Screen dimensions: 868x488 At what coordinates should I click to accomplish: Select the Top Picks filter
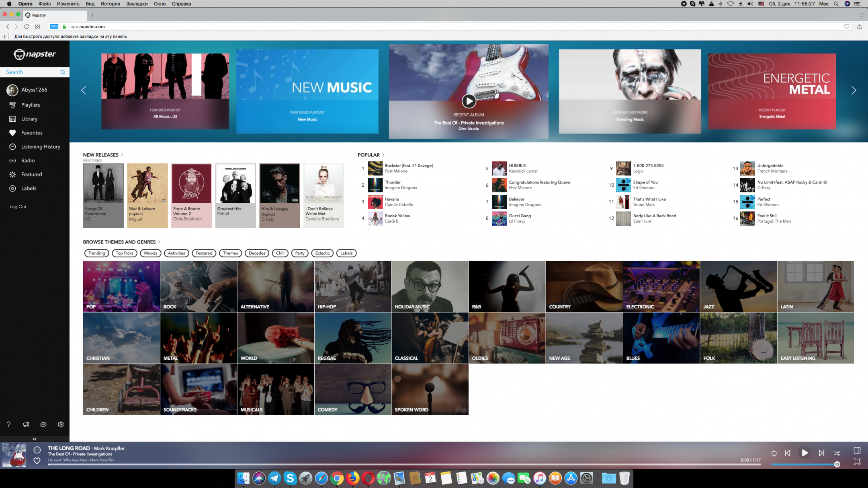click(125, 253)
